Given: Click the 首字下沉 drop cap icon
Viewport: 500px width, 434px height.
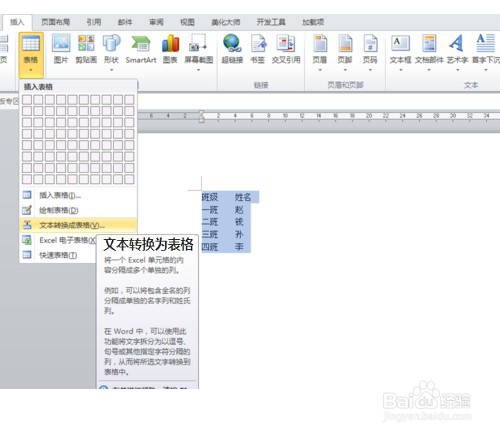Looking at the screenshot, I should [x=486, y=43].
